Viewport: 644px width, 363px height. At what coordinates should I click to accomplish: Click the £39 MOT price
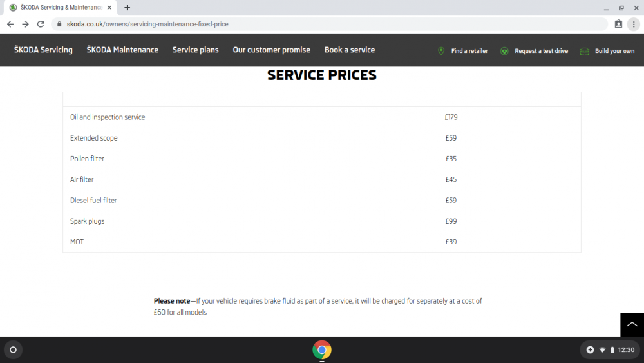(451, 242)
